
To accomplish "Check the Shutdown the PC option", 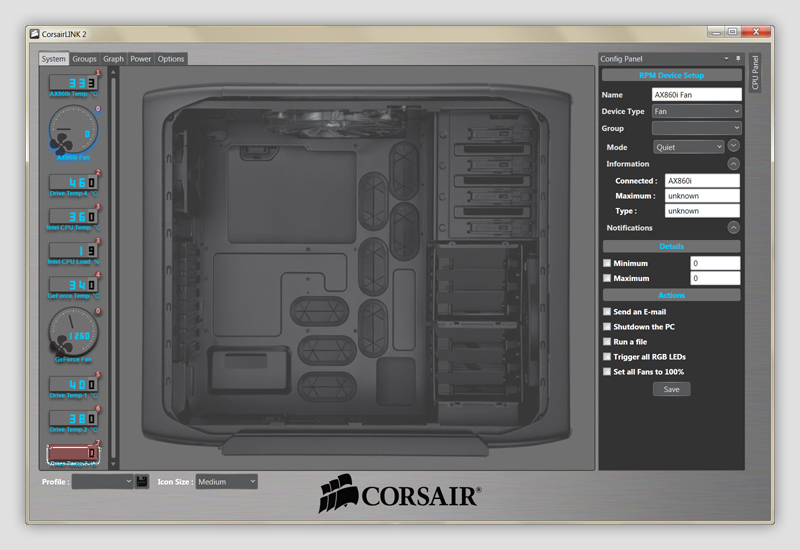I will 607,327.
